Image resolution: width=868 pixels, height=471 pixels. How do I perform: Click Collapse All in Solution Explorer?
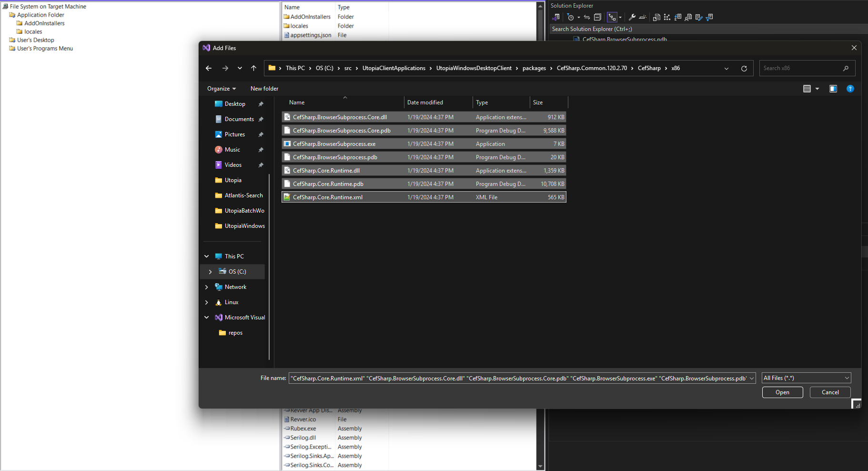(597, 17)
